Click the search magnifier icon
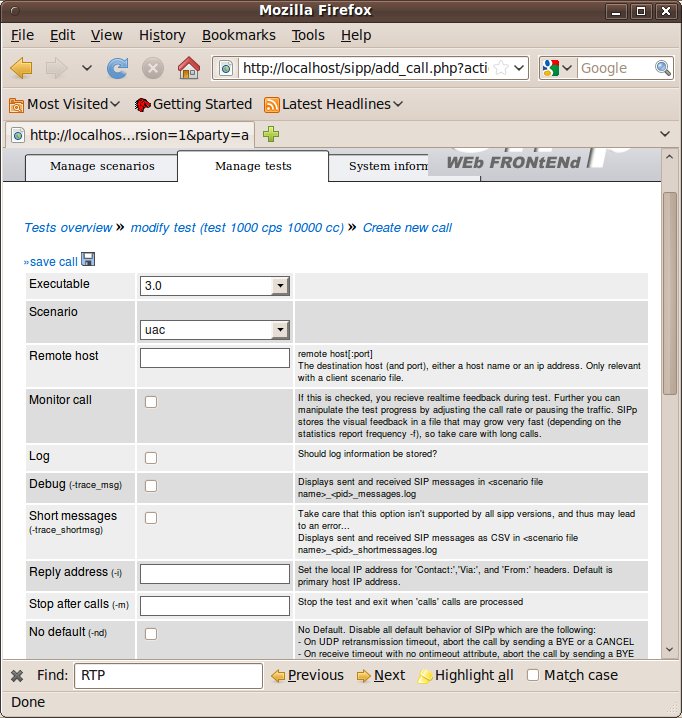 pos(663,68)
